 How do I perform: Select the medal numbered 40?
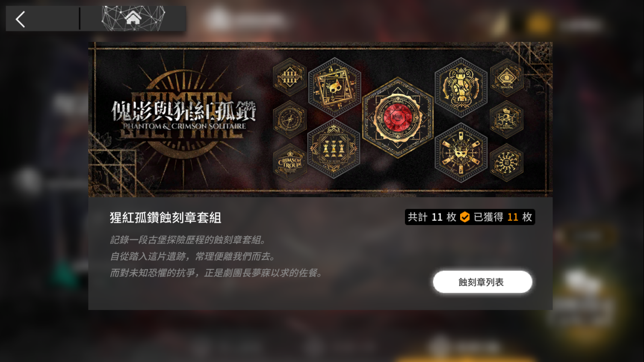coord(507,163)
